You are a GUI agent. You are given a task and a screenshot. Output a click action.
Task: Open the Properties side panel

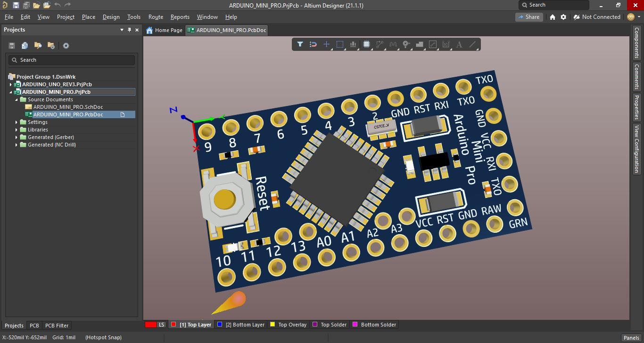click(636, 107)
